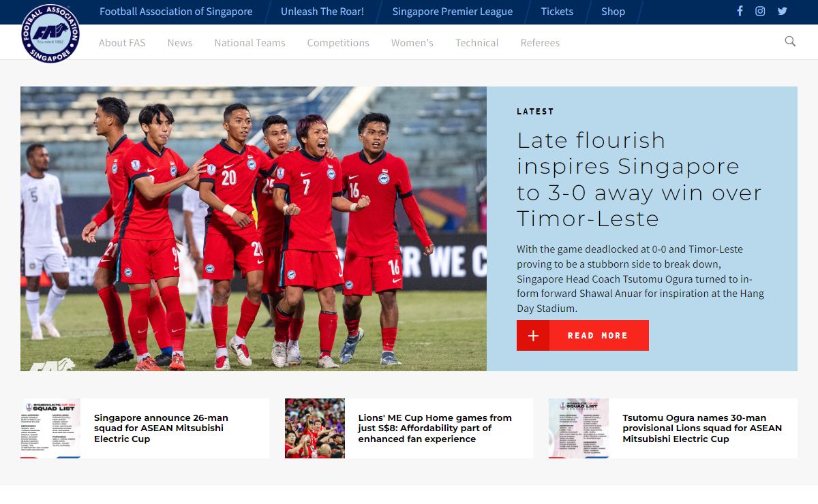Image resolution: width=818 pixels, height=504 pixels.
Task: Open the About FAS menu
Action: tap(122, 43)
